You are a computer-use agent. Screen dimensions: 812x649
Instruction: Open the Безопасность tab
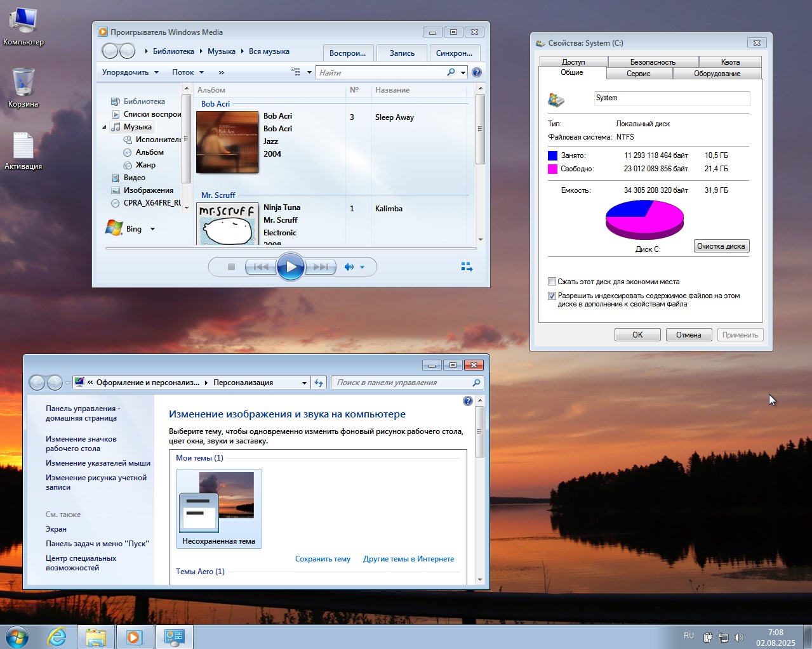pos(653,62)
